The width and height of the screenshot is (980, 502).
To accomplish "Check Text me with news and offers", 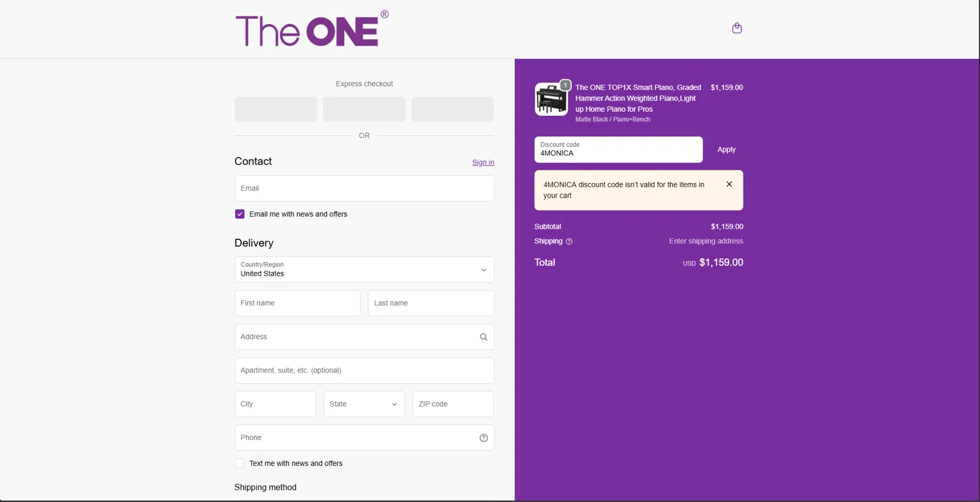I will [240, 463].
